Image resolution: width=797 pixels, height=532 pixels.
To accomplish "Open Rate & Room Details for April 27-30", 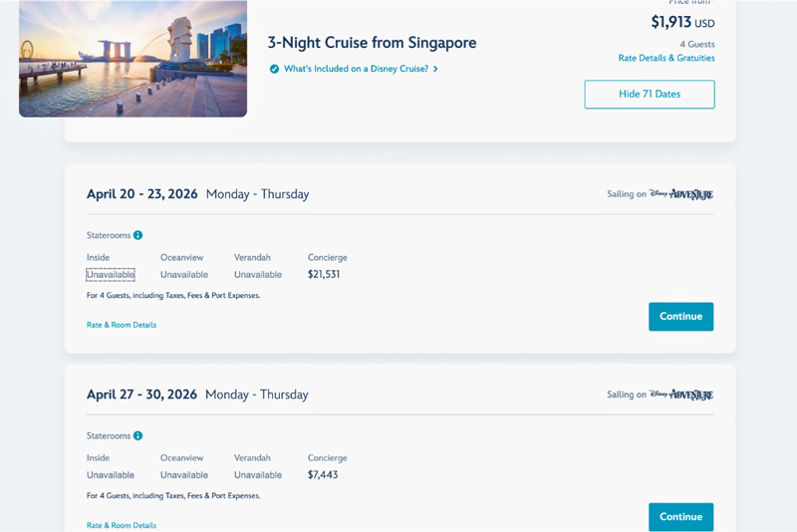I will (x=122, y=525).
